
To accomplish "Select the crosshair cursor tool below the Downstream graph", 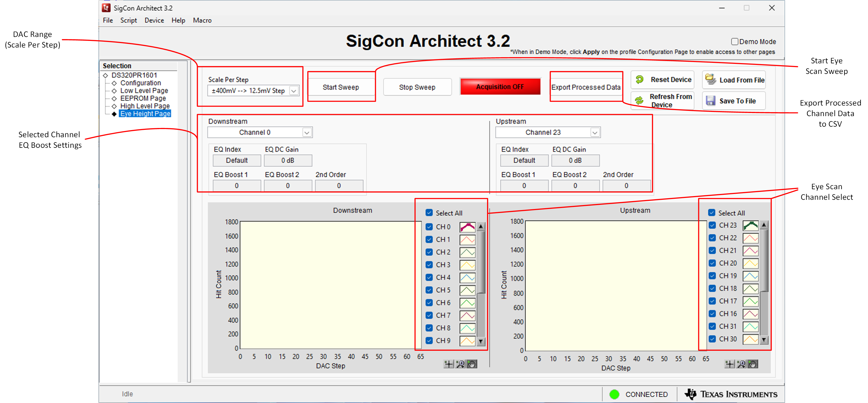I will [x=448, y=364].
